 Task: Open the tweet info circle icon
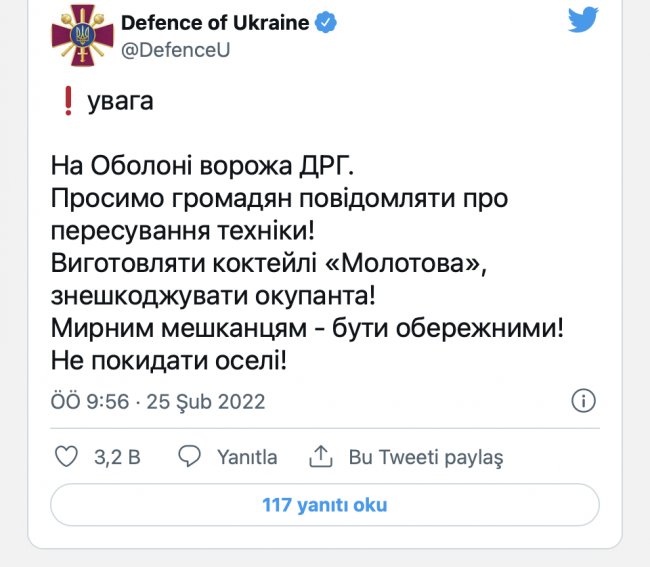tap(583, 401)
